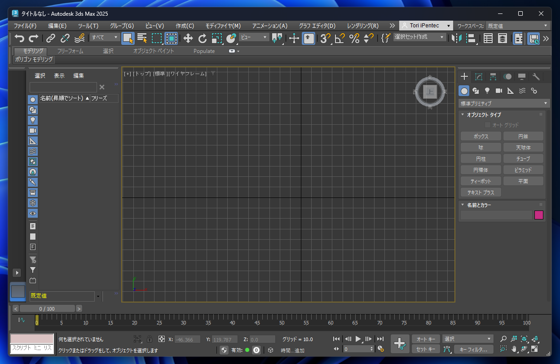Click the Align tool icon
Image resolution: width=560 pixels, height=364 pixels.
coord(471,38)
